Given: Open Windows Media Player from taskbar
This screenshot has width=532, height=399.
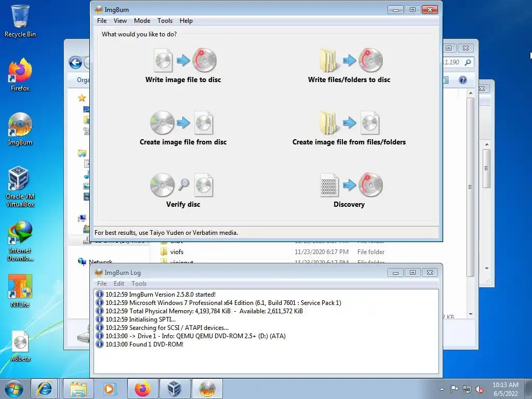Looking at the screenshot, I should tap(109, 389).
